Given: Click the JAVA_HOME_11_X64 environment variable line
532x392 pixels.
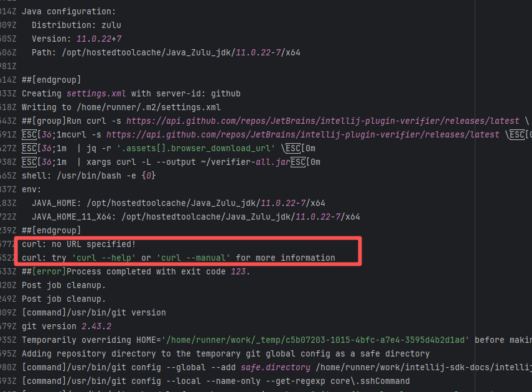Looking at the screenshot, I should (x=195, y=217).
